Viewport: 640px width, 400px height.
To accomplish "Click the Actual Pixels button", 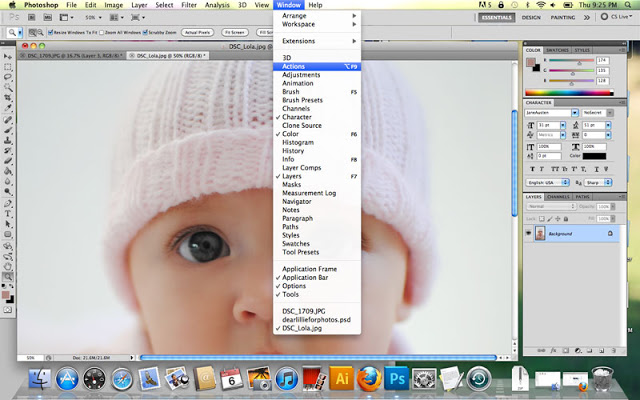I will click(198, 32).
